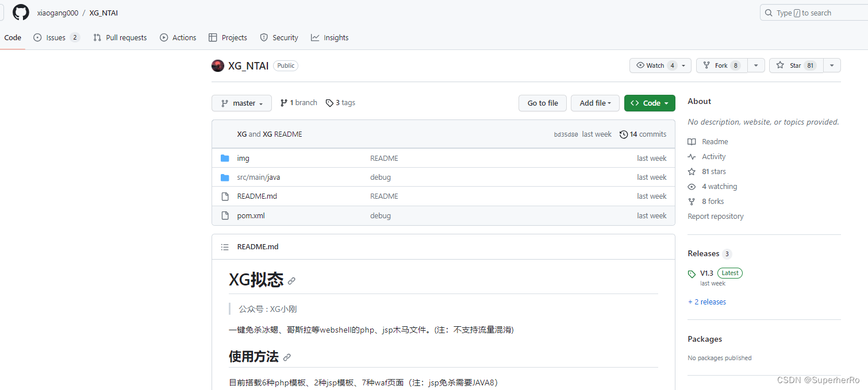This screenshot has height=390, width=868.
Task: Open the V1.3 latest release
Action: [x=706, y=273]
